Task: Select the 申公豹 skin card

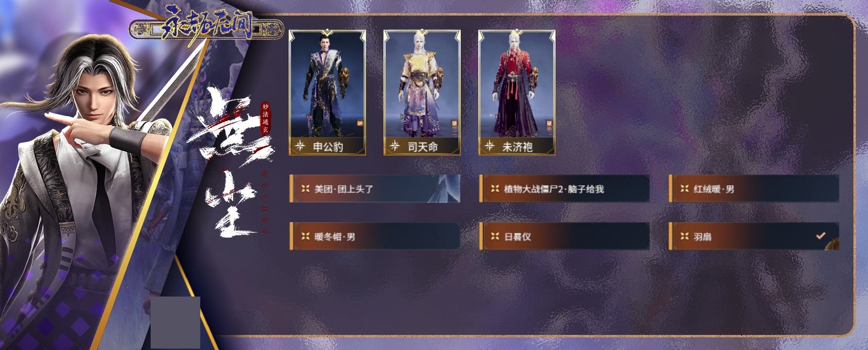Action: tap(327, 92)
